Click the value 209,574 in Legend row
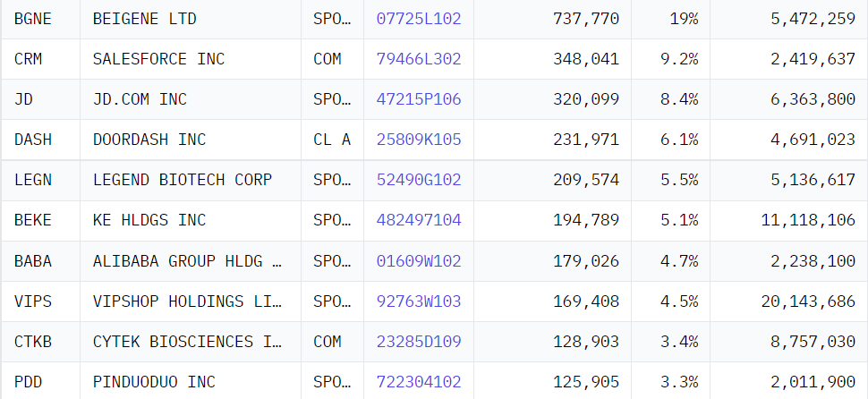 pos(586,180)
